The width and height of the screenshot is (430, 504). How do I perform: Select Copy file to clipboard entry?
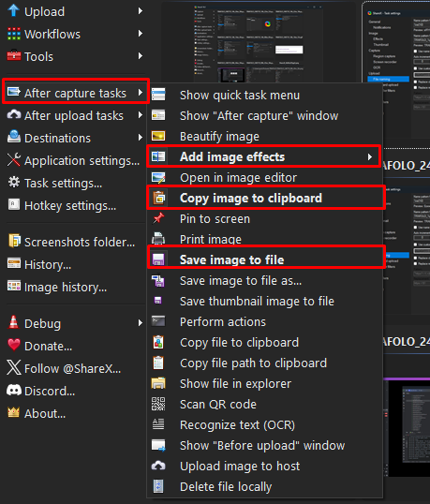(265, 342)
